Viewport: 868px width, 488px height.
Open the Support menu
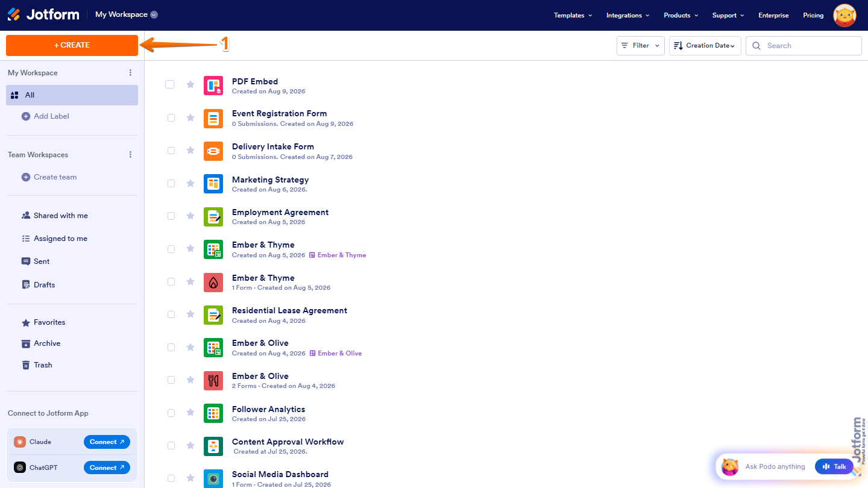tap(728, 15)
